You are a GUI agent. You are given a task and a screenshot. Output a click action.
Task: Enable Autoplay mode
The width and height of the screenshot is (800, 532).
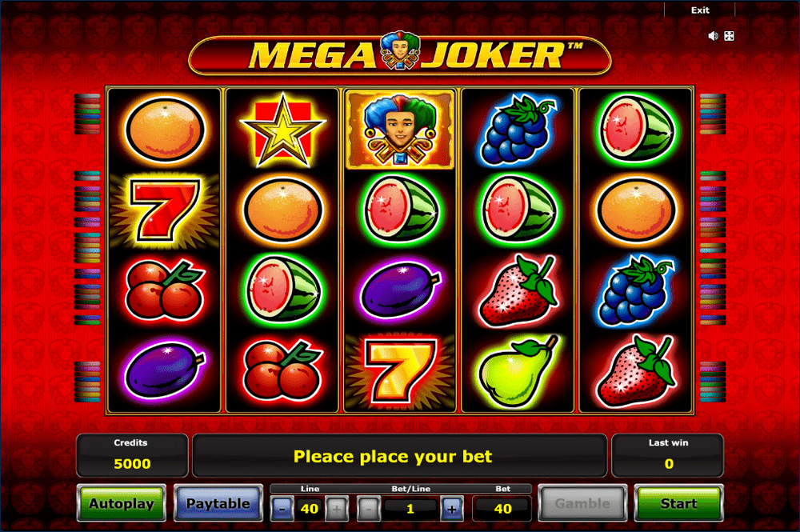122,503
